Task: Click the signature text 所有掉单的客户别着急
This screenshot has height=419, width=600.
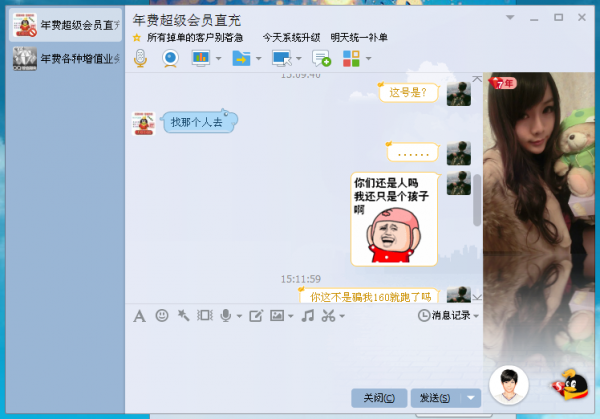Action: [195, 37]
